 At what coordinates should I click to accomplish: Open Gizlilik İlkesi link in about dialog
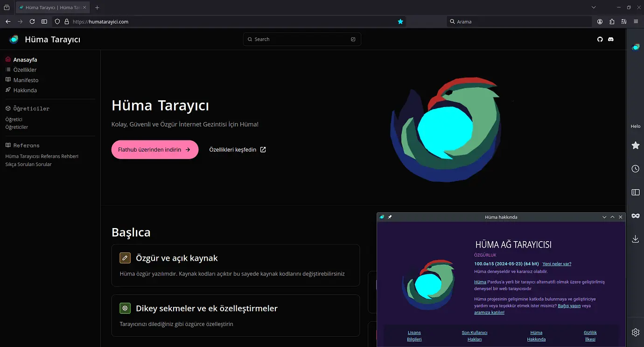click(x=590, y=336)
